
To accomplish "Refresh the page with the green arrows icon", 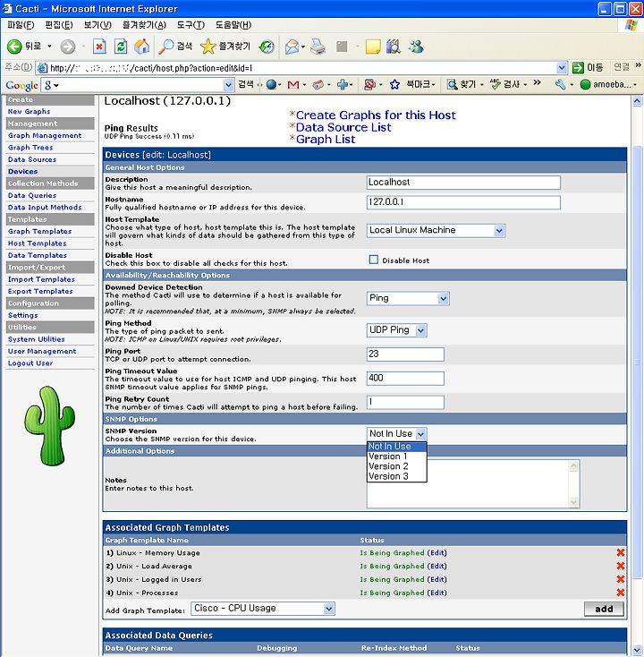I will click(121, 47).
